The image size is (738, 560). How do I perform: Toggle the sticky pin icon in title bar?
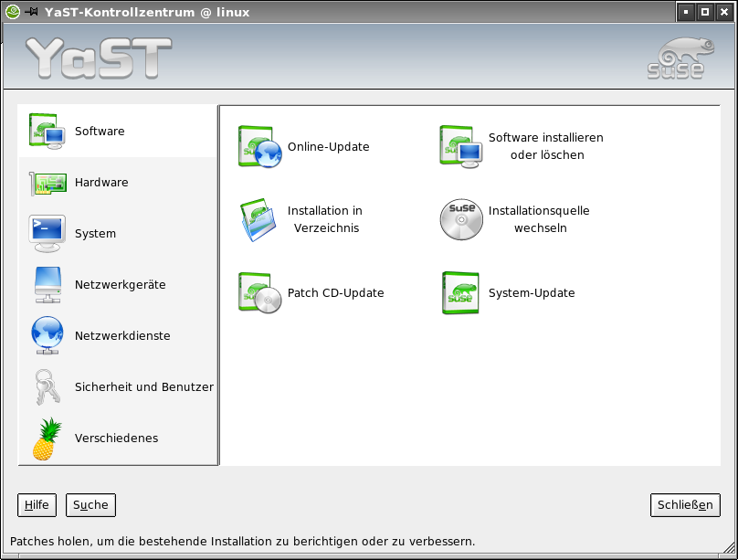(32, 12)
